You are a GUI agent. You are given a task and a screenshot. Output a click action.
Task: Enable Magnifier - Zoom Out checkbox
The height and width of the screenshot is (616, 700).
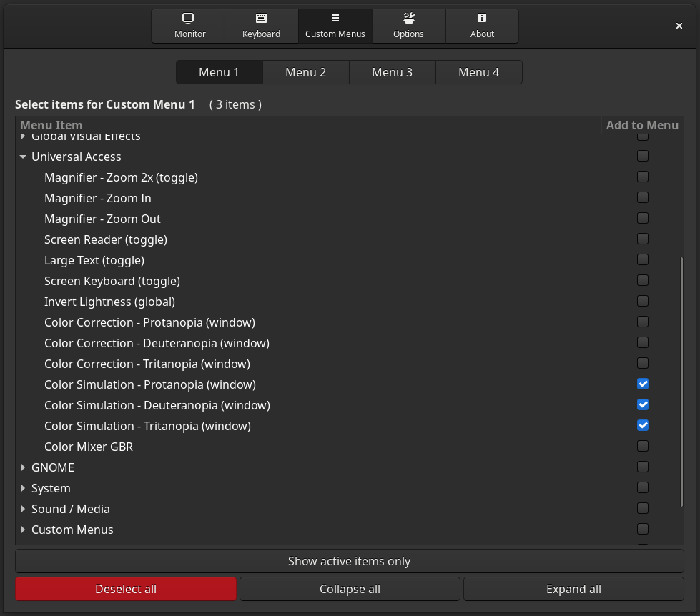click(x=642, y=218)
